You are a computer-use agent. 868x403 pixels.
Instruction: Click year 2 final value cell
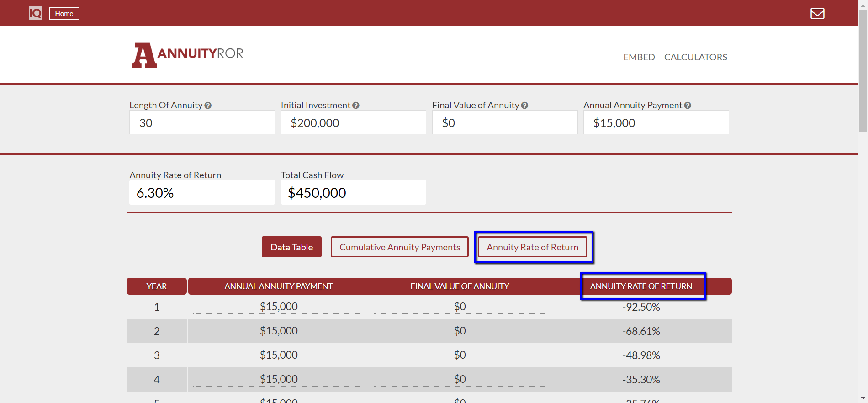(460, 331)
